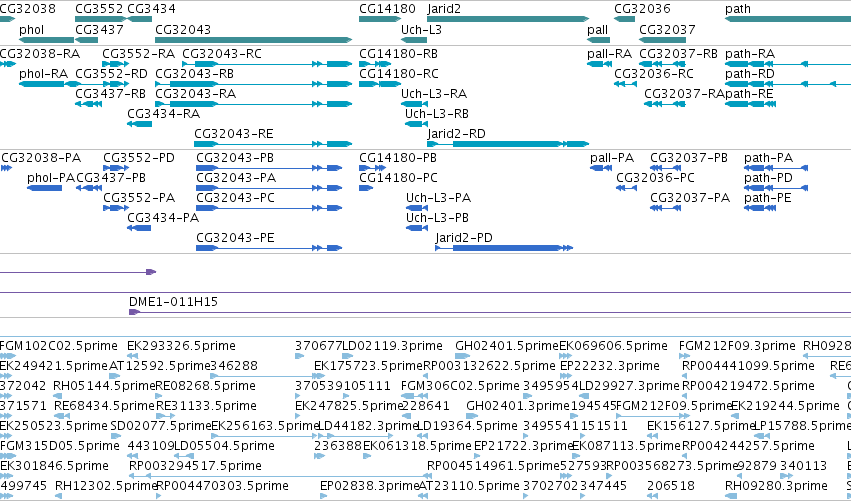Viewport: 851px width, 501px height.
Task: Select protein phol-PA label
Action: tap(51, 178)
